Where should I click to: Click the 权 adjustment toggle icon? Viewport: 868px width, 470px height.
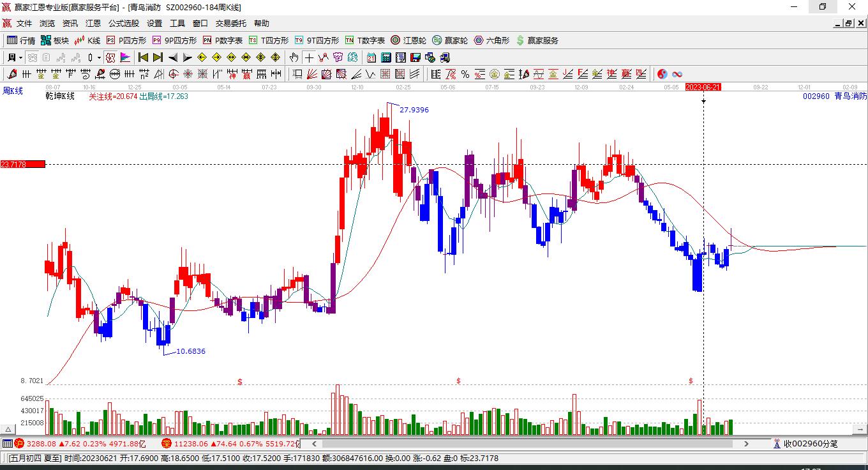click(110, 57)
